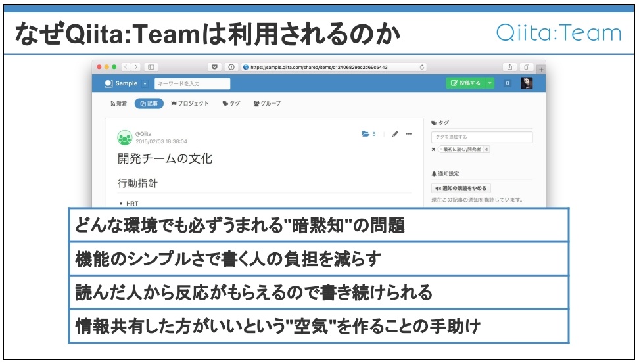Toggle the Safari sidebar button
This screenshot has height=364, width=639.
pyautogui.click(x=151, y=67)
